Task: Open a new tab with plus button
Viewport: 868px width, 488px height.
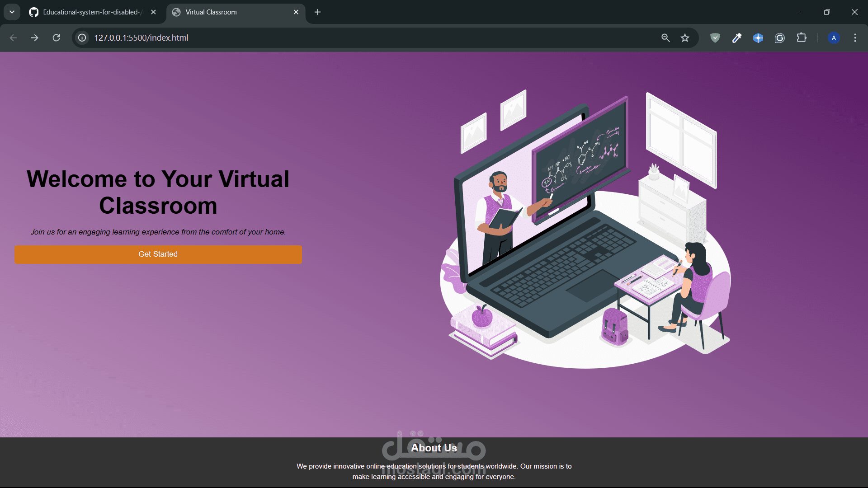Action: pyautogui.click(x=317, y=12)
